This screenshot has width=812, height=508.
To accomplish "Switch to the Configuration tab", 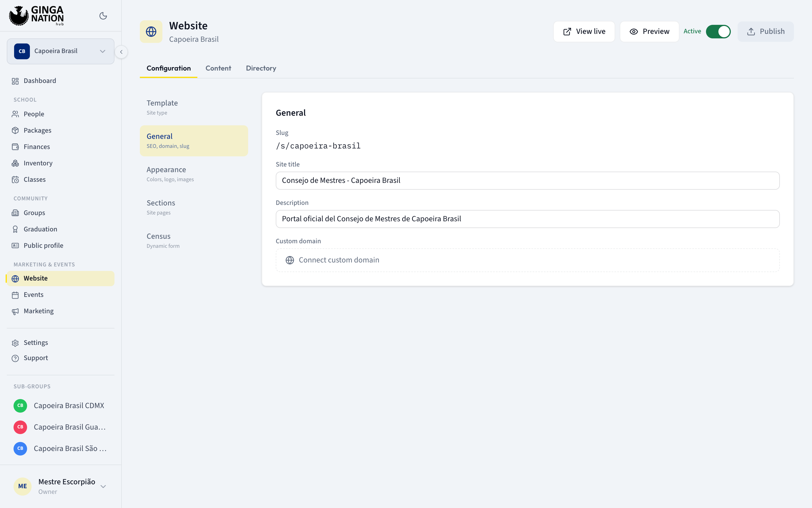I will click(x=168, y=68).
